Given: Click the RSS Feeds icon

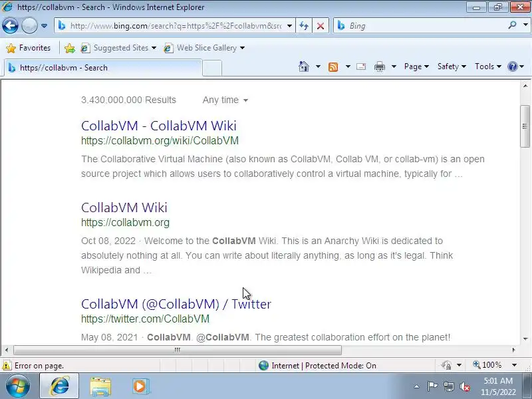Looking at the screenshot, I should pos(333,67).
